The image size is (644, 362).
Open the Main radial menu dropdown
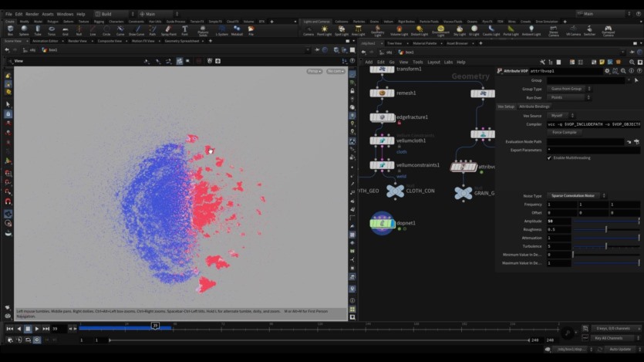(x=159, y=14)
